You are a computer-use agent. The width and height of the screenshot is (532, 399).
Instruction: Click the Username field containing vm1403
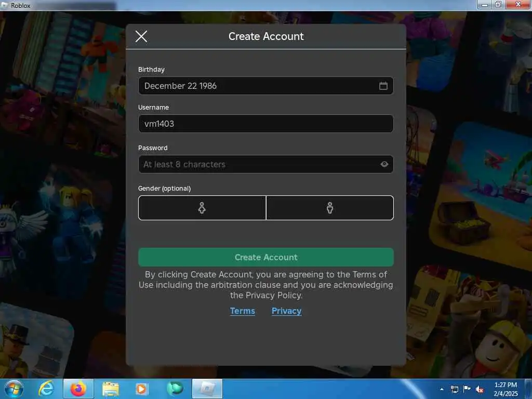click(x=265, y=124)
